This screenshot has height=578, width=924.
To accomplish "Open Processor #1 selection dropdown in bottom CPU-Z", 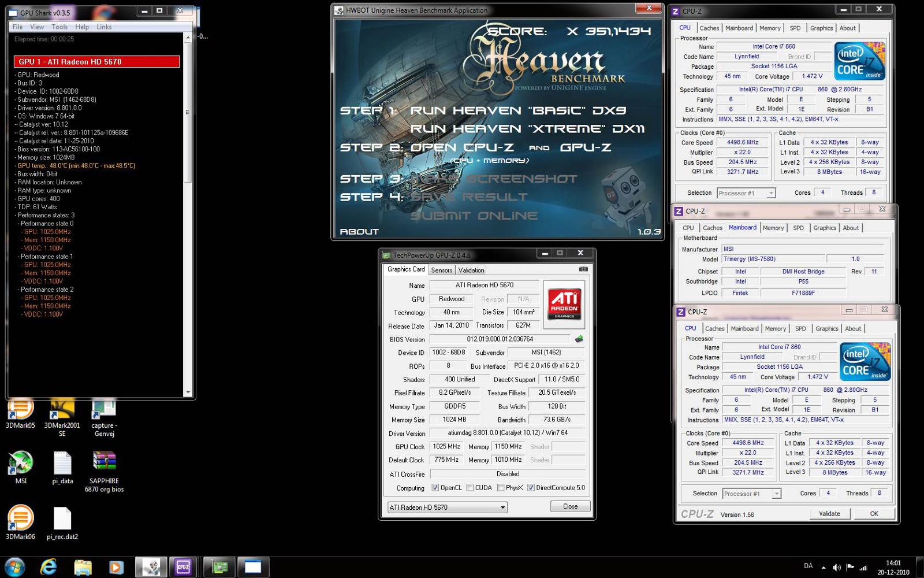I will tap(751, 494).
